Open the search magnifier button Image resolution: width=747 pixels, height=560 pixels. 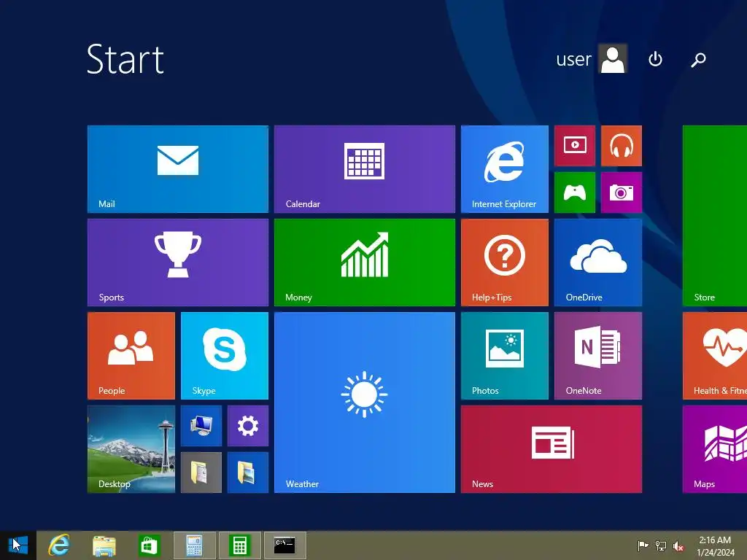click(x=698, y=59)
